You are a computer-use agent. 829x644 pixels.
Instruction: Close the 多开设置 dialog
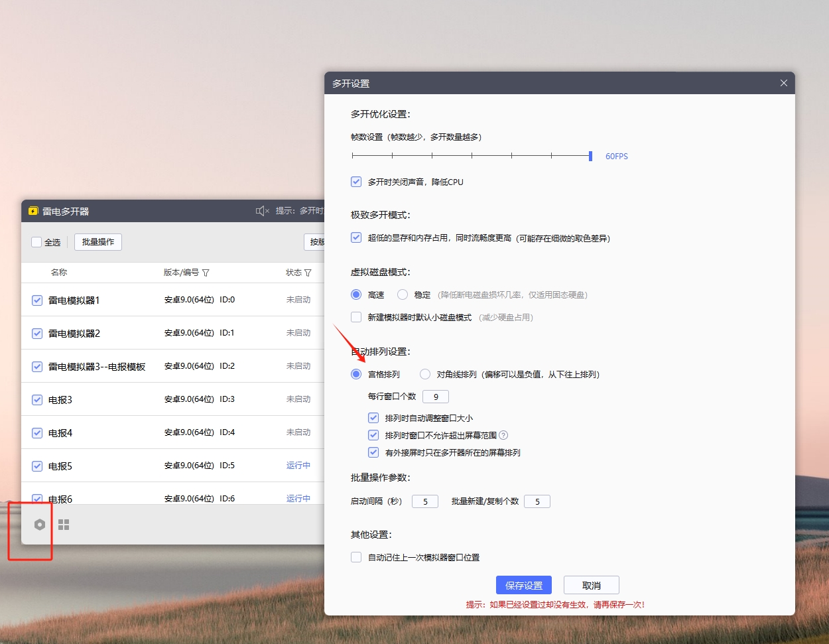pyautogui.click(x=783, y=83)
